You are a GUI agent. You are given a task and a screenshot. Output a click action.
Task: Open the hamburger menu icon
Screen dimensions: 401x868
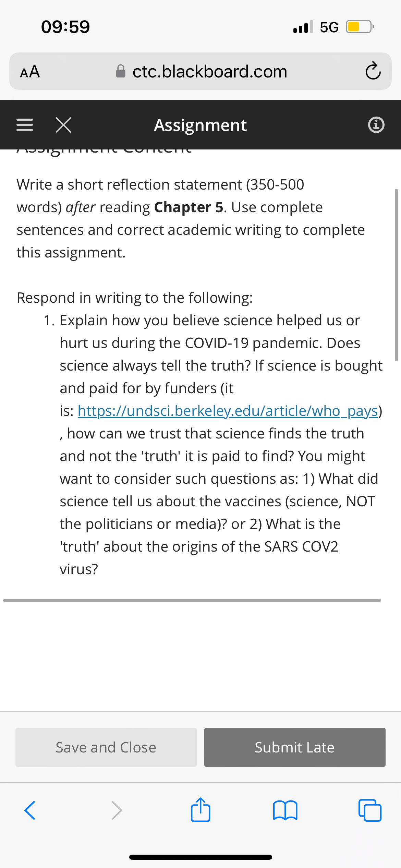pos(25,125)
